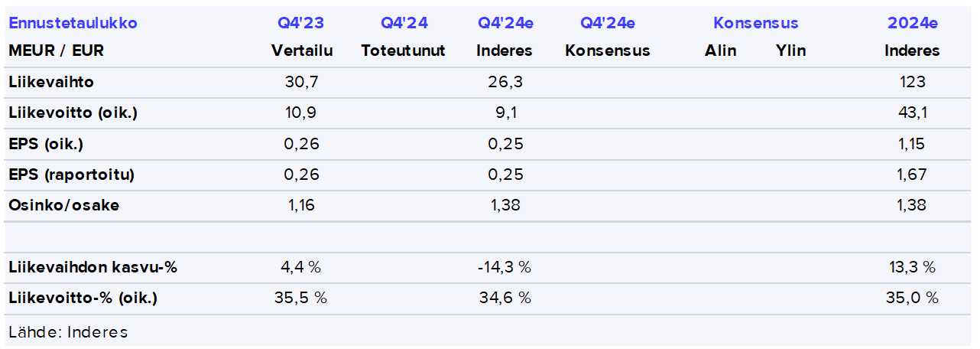Select the "EPS (raportoitu)" row label

click(x=71, y=174)
